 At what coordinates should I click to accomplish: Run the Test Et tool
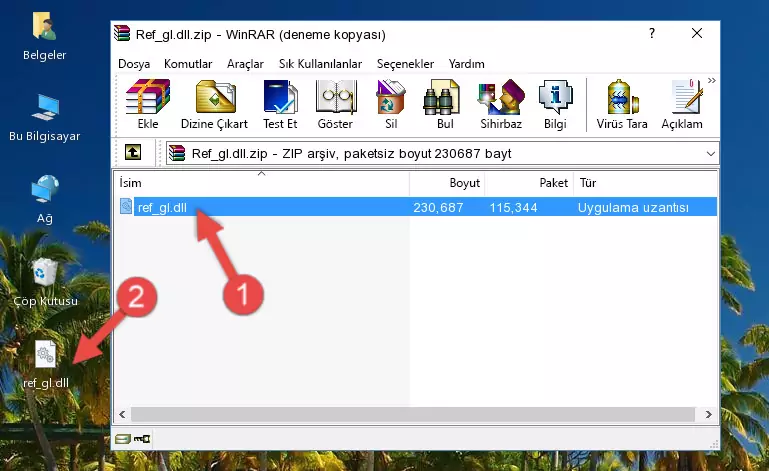point(280,104)
